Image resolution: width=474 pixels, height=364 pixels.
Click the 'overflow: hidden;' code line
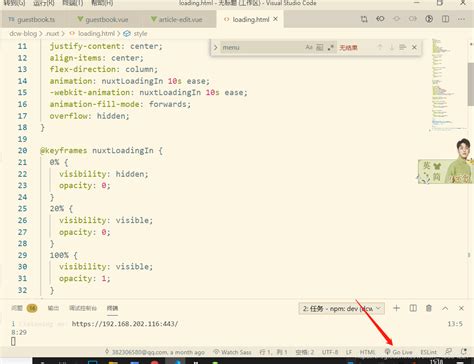[x=89, y=116]
